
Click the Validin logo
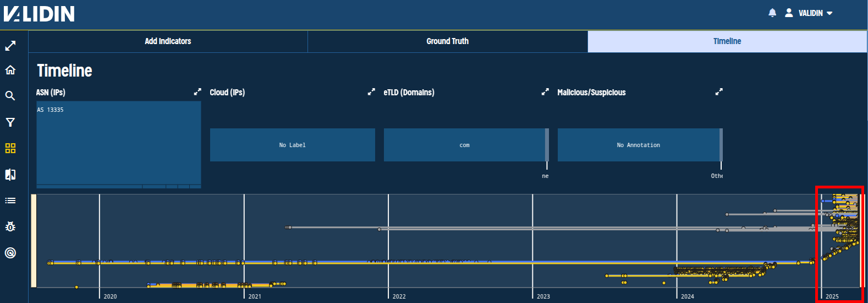[39, 14]
